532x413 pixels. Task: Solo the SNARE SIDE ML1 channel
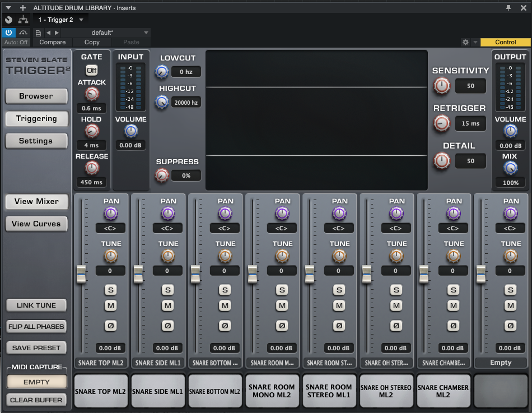pyautogui.click(x=167, y=290)
